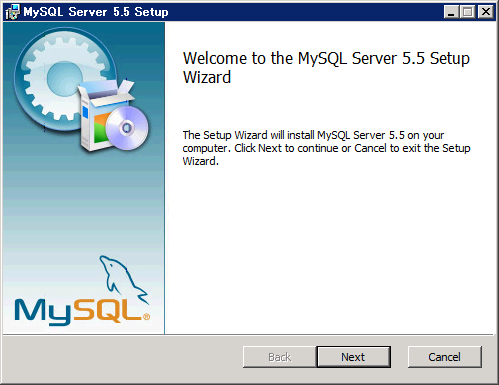Viewport: 499px width, 385px height.
Task: Click the 'Welcome to the MySQL Server 5.5 Setup Wizard' heading
Action: click(326, 68)
